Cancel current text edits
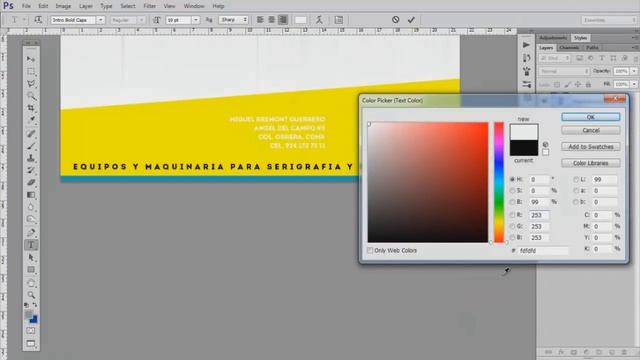Screen dimensions: 640x360 click(x=396, y=20)
